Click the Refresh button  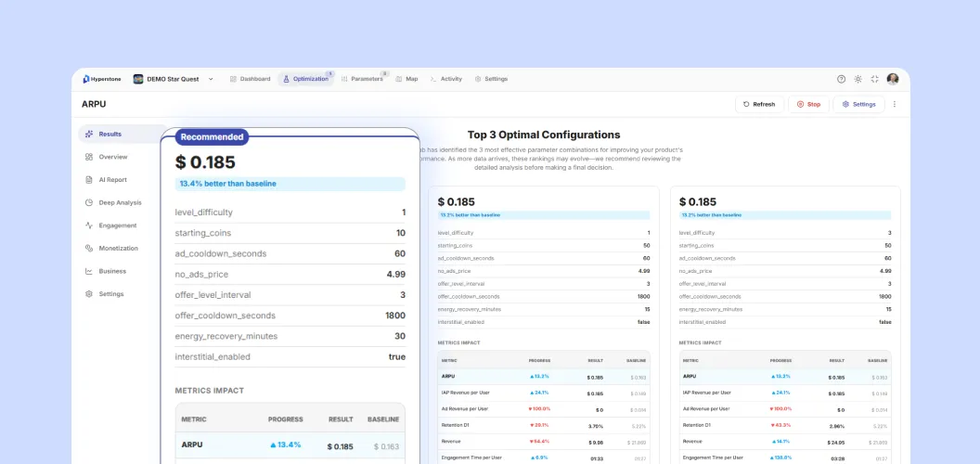click(759, 105)
